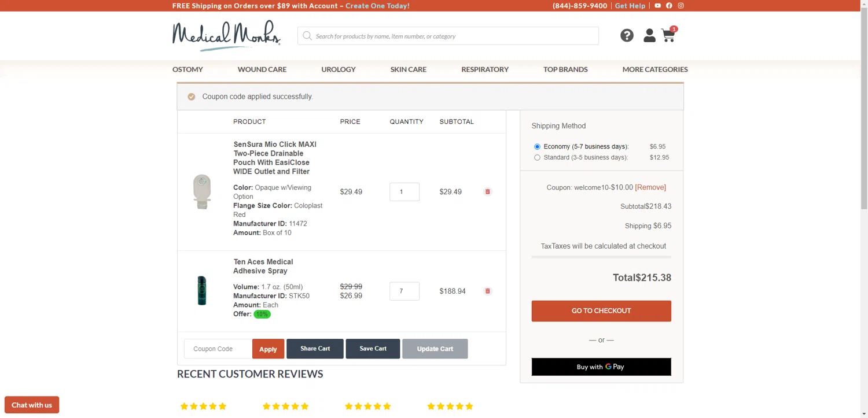Click the Save Cart button
This screenshot has height=418, width=868.
pyautogui.click(x=373, y=349)
